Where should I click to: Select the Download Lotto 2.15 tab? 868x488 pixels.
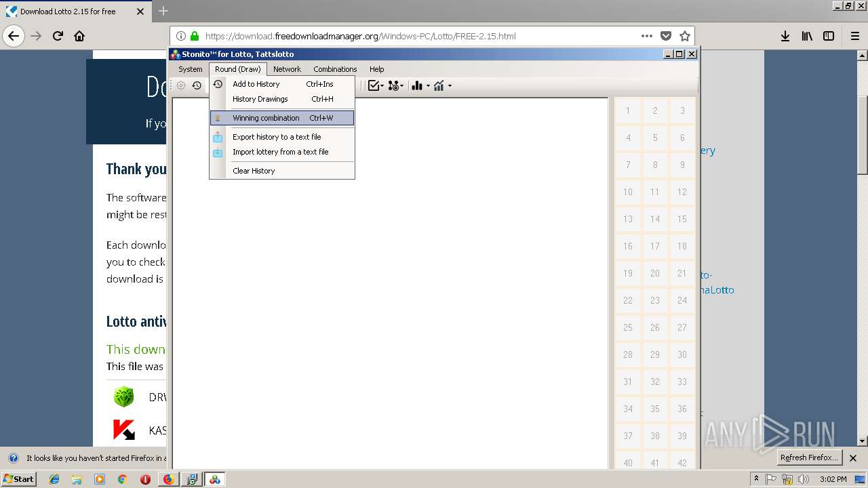[x=75, y=12]
